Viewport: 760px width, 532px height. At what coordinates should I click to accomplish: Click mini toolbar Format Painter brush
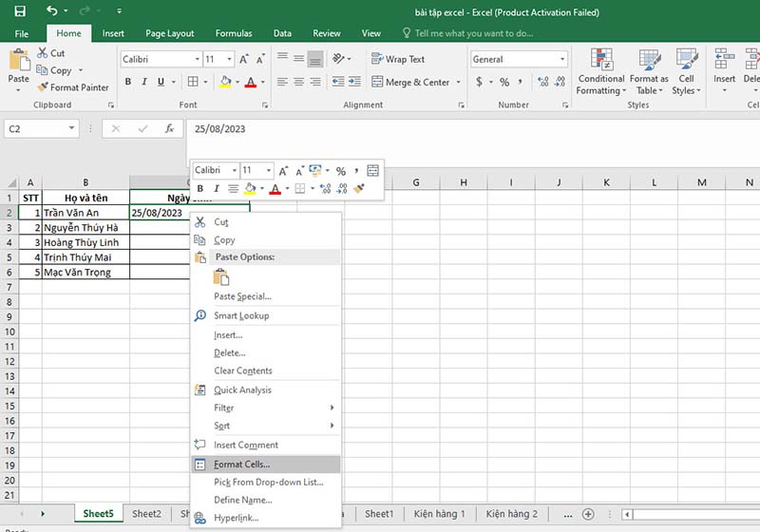pos(359,188)
